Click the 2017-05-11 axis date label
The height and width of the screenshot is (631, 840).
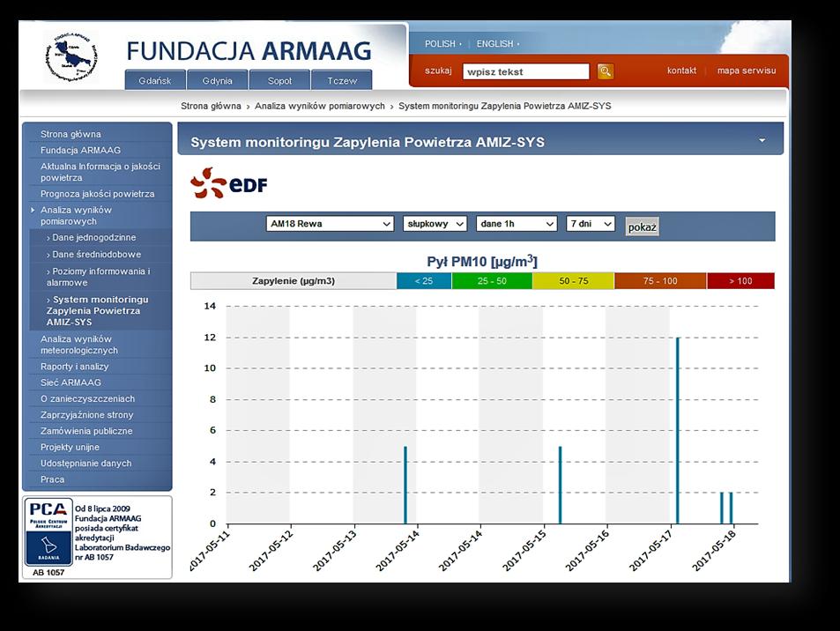210,550
